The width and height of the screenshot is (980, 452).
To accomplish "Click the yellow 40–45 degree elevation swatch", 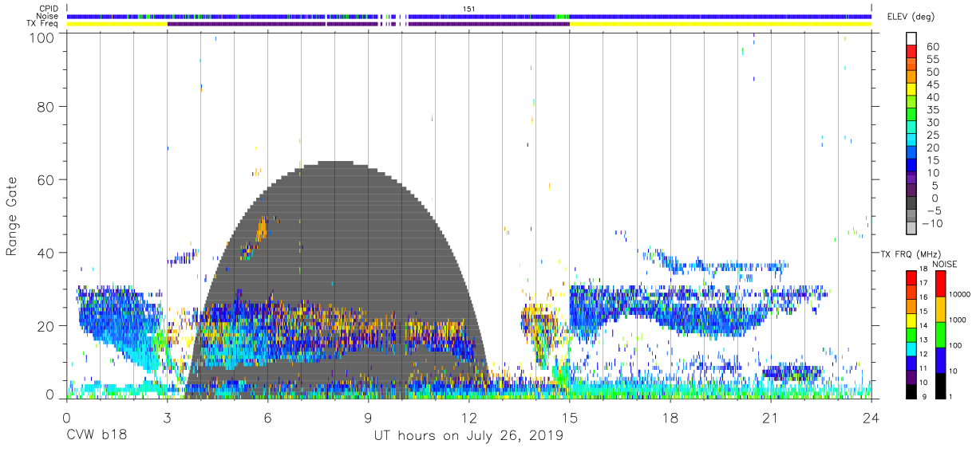I will 911,90.
